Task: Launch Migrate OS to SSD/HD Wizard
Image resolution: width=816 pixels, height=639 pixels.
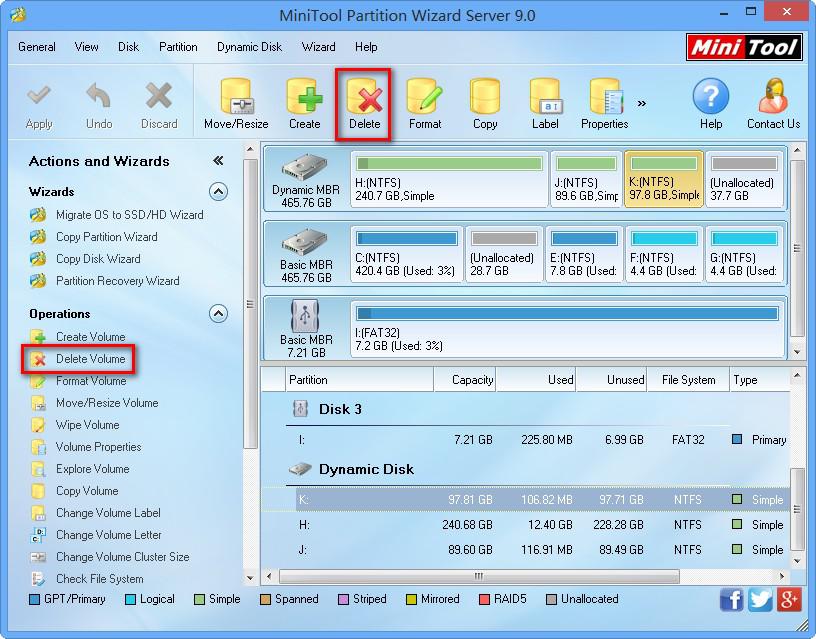Action: tap(117, 215)
